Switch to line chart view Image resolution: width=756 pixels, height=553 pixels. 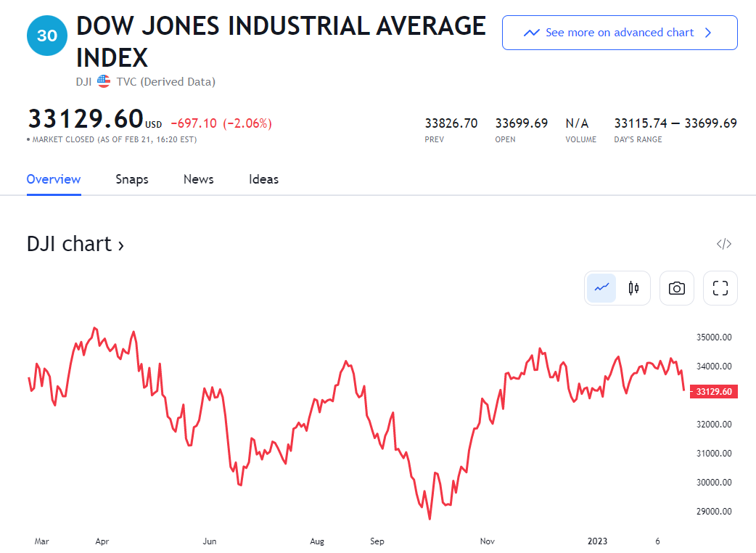click(x=601, y=288)
